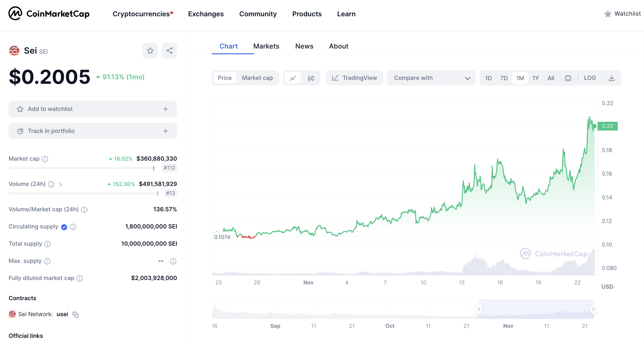Click the Circulating supply verified badge
Viewport: 644px width, 343px height.
point(64,227)
